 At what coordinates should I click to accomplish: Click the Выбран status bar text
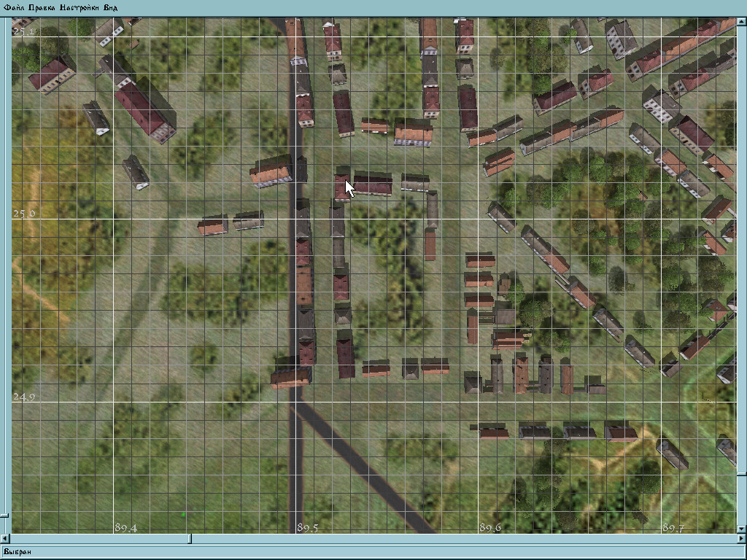(x=18, y=552)
